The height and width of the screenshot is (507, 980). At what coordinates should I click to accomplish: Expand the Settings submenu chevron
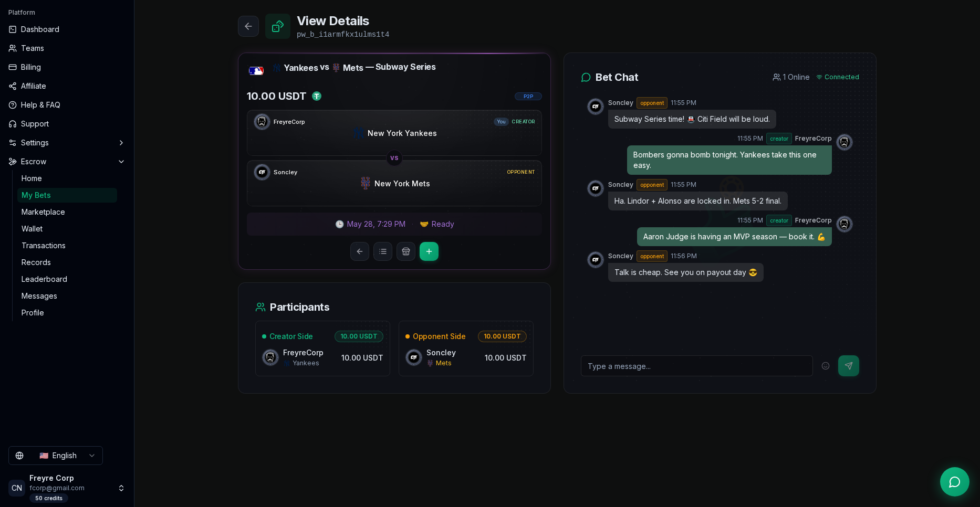[121, 143]
